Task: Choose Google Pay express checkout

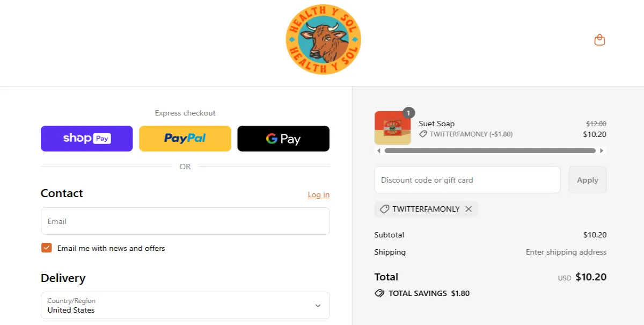Action: (x=283, y=139)
